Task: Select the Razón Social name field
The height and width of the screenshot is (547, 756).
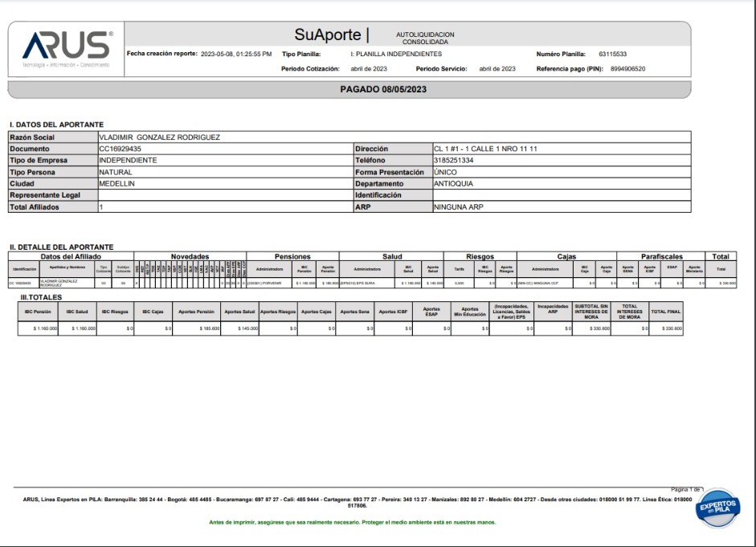Action: [x=159, y=137]
